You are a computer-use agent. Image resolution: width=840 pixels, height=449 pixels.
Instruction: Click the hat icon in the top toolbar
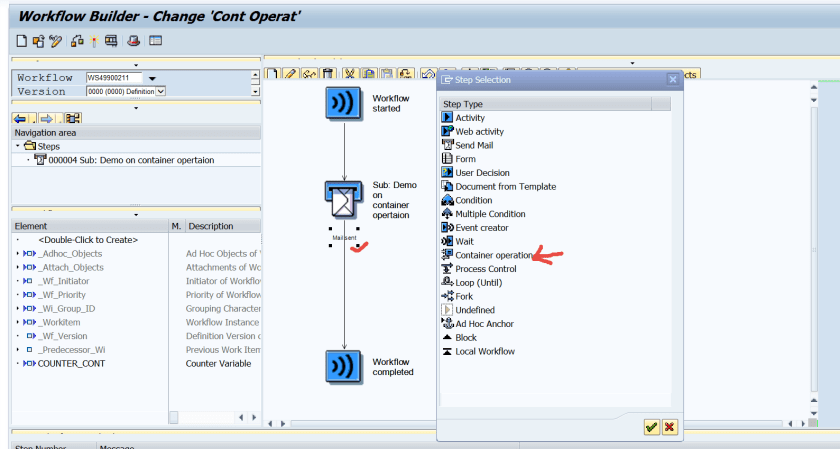tap(133, 41)
